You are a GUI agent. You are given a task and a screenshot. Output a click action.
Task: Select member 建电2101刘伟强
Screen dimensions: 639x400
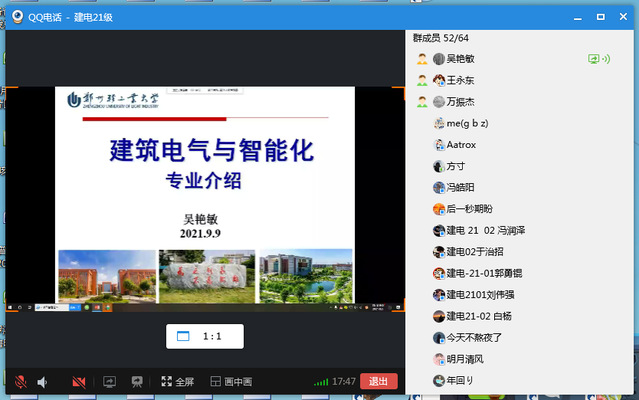480,294
